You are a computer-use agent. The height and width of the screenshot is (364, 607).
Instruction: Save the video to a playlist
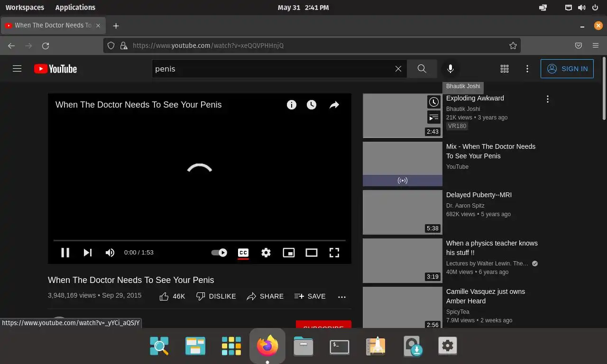coord(310,296)
